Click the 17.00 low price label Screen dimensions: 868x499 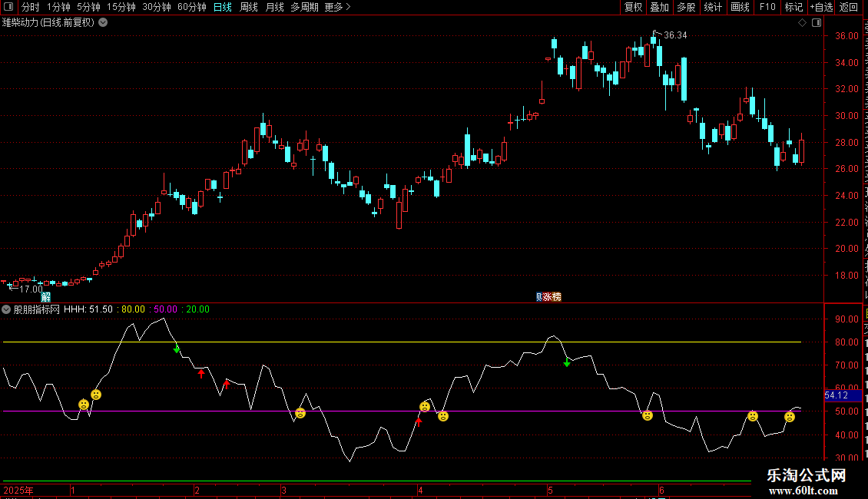tap(31, 289)
